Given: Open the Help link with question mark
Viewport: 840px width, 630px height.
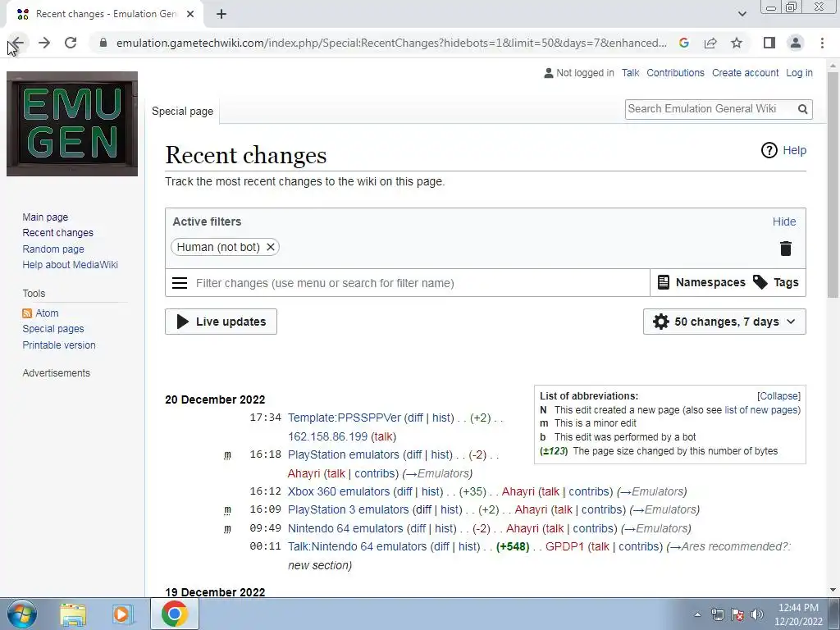Looking at the screenshot, I should [x=783, y=151].
